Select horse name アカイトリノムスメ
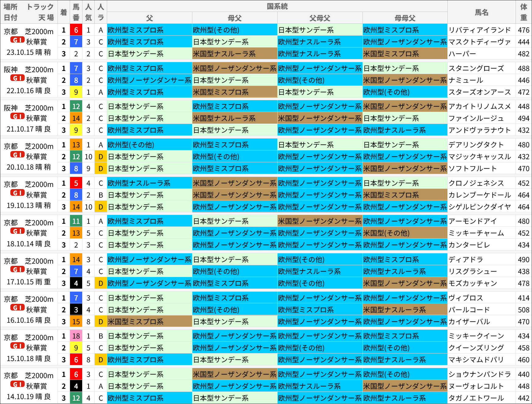The height and width of the screenshot is (404, 532). tap(480, 107)
